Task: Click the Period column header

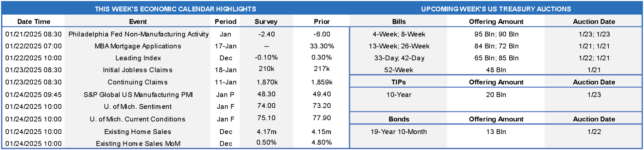Action: 225,22
